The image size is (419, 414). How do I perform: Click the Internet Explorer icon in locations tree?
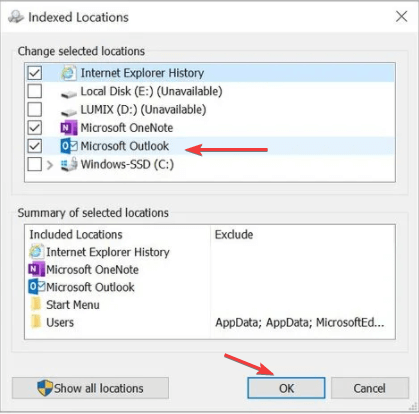69,73
